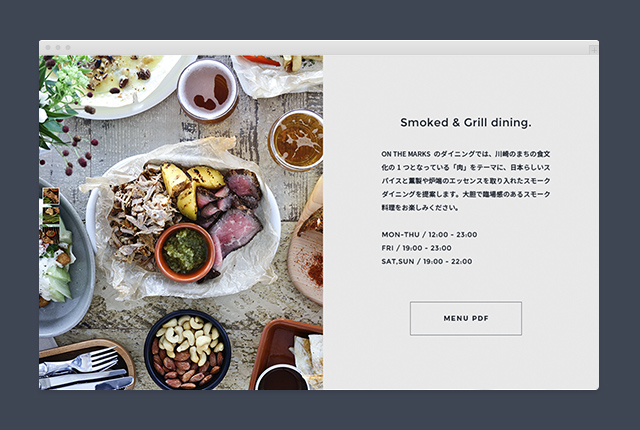Click the amber beer glass in the photo
Image resolution: width=640 pixels, height=430 pixels.
click(x=297, y=140)
